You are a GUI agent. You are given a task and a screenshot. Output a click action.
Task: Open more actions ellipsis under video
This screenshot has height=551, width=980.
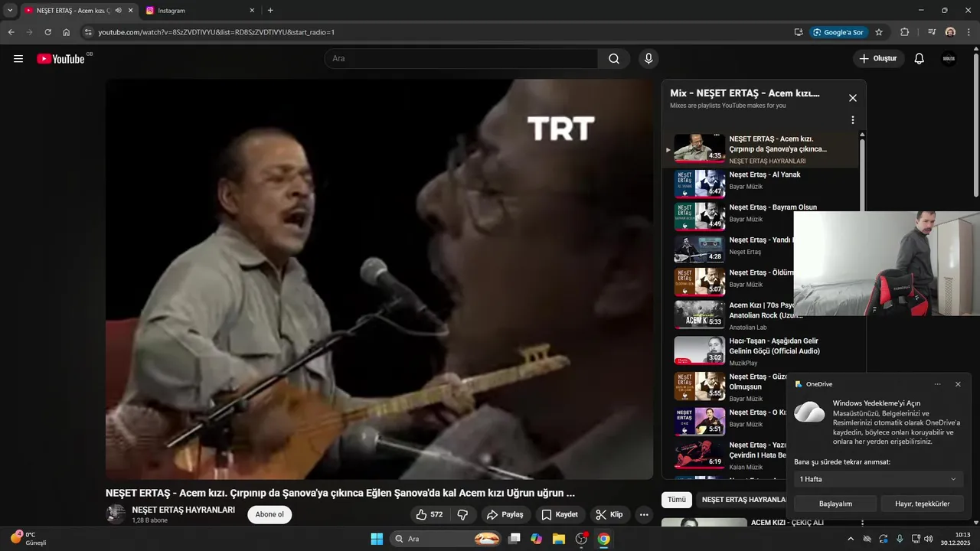tap(644, 514)
